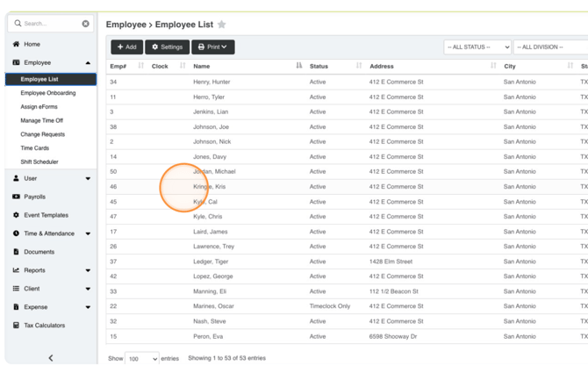Image resolution: width=588 pixels, height=366 pixels.
Task: Click the Timeclock Only status cell
Action: click(x=330, y=306)
